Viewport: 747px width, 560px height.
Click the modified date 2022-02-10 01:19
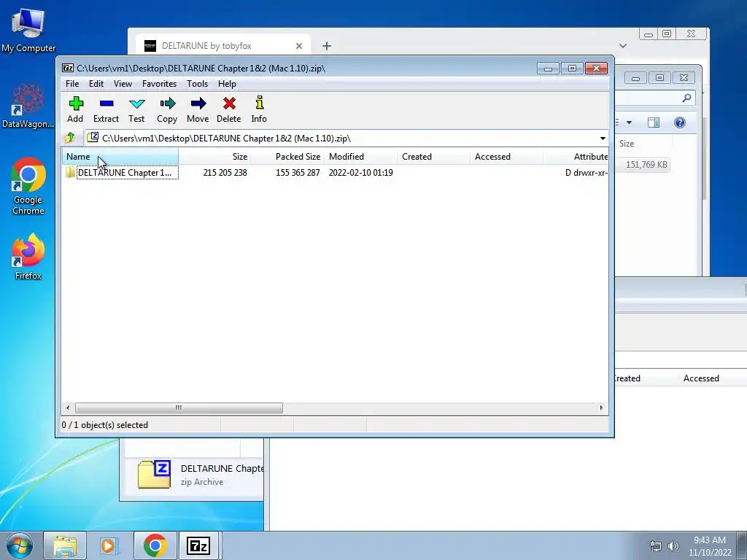[360, 172]
